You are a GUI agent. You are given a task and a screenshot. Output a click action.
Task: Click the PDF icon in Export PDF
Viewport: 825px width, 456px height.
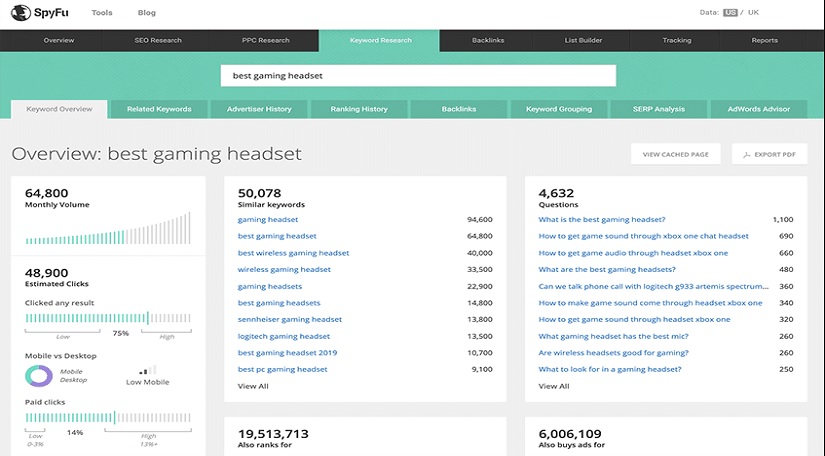[746, 155]
